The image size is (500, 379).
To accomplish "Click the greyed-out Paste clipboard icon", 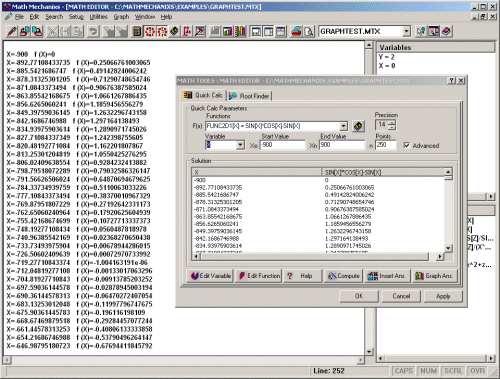I will (77, 31).
